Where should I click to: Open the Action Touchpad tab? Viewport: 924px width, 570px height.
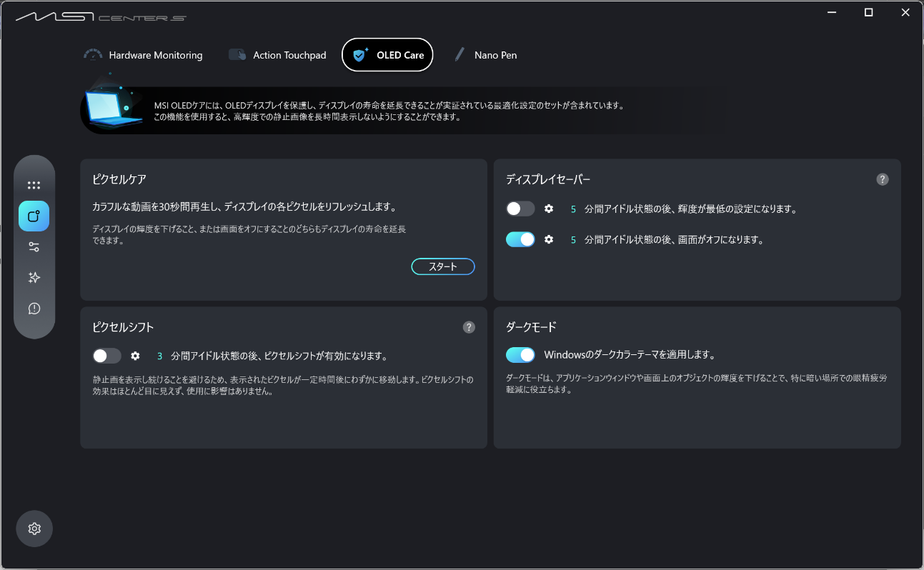click(277, 55)
